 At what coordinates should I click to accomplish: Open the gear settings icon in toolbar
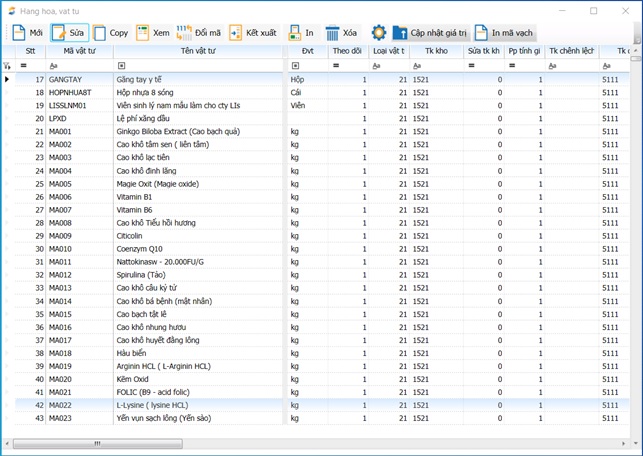[378, 33]
